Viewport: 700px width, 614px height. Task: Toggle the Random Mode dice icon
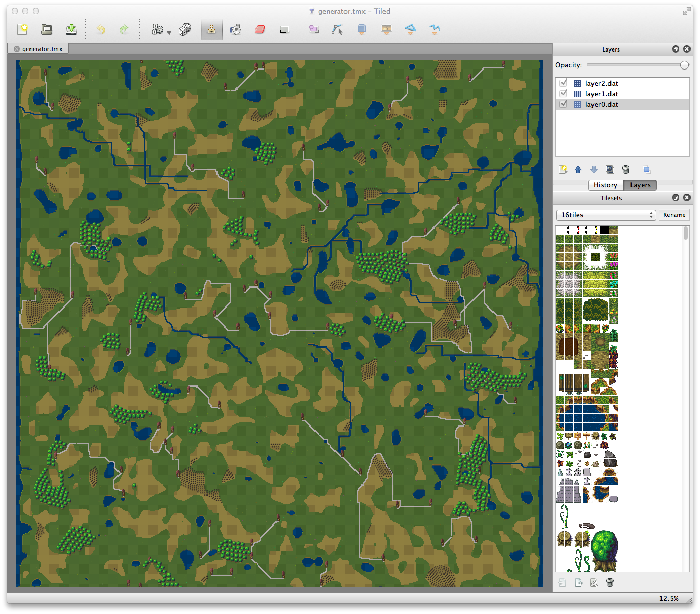click(x=184, y=29)
